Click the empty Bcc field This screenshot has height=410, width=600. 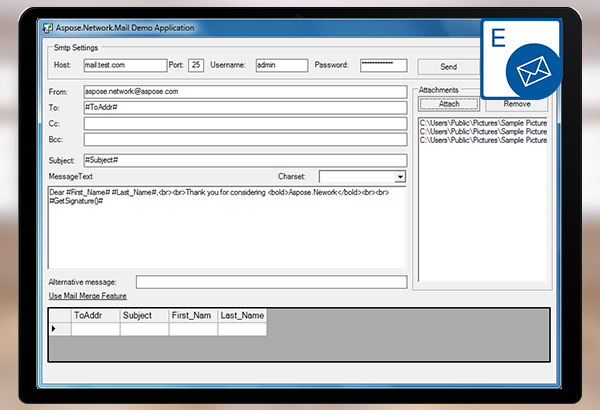[245, 139]
